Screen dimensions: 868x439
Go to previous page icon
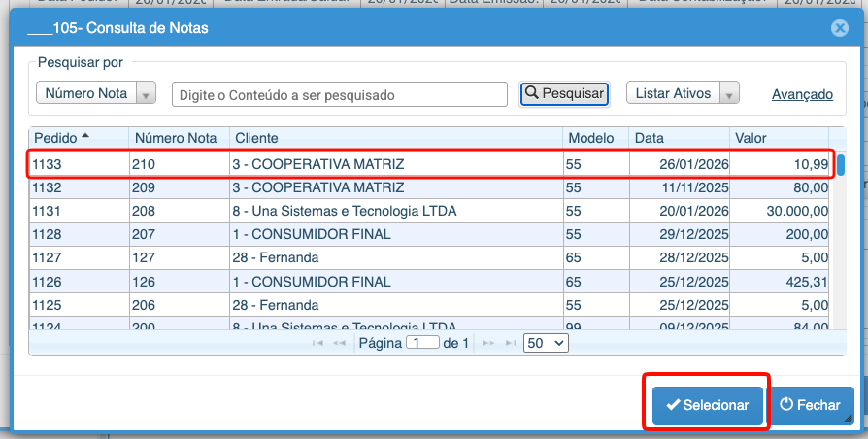coord(339,344)
